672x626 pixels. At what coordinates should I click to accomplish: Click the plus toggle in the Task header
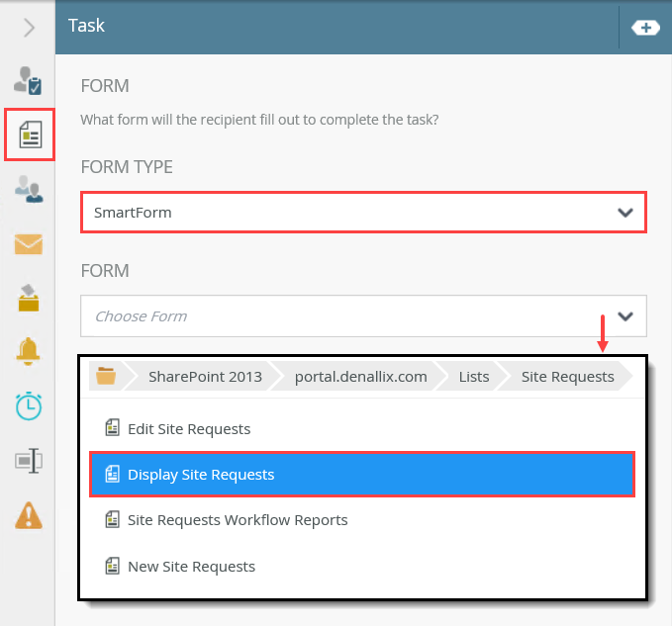point(645,29)
